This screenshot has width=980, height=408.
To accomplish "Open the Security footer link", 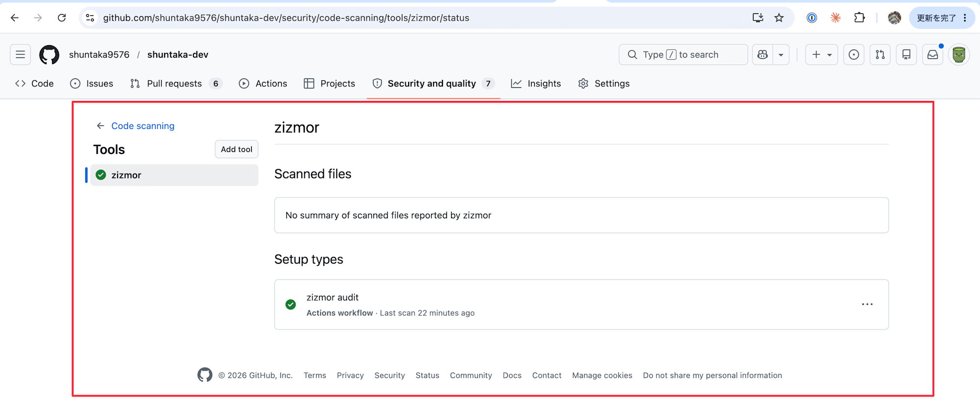I will point(390,375).
